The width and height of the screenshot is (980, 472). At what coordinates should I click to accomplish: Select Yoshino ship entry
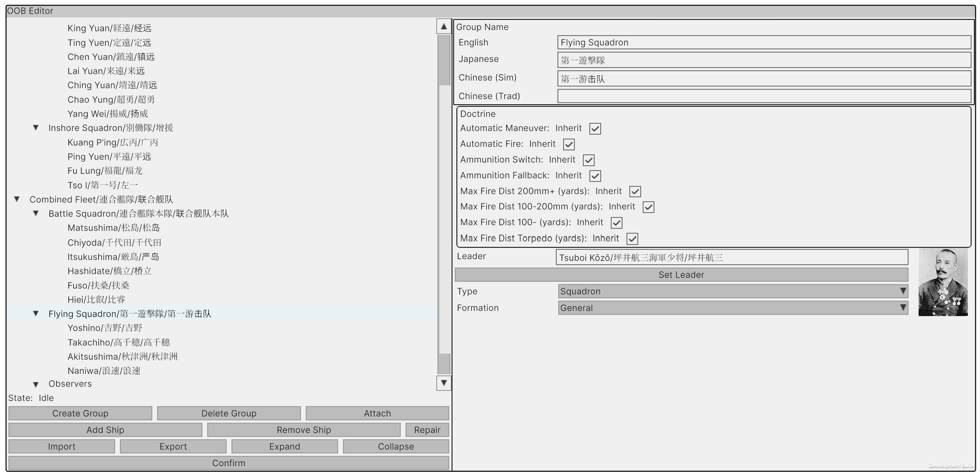click(105, 328)
